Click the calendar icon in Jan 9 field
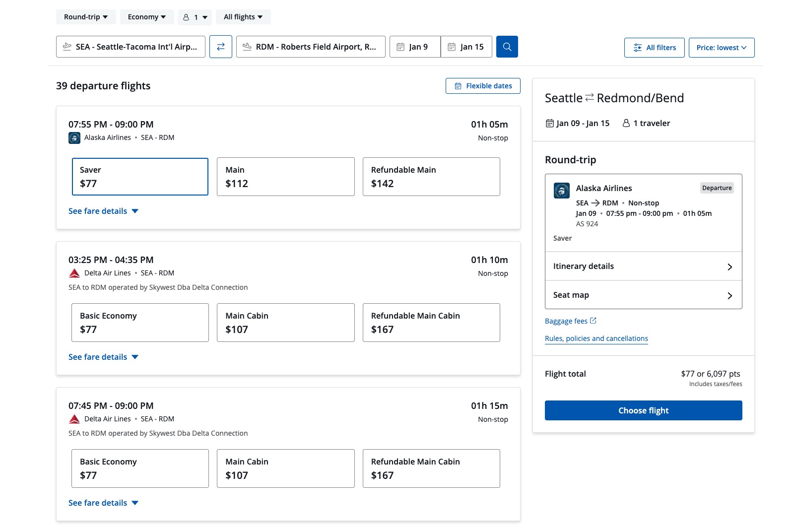Viewport: 793px width, 532px height. [400, 47]
